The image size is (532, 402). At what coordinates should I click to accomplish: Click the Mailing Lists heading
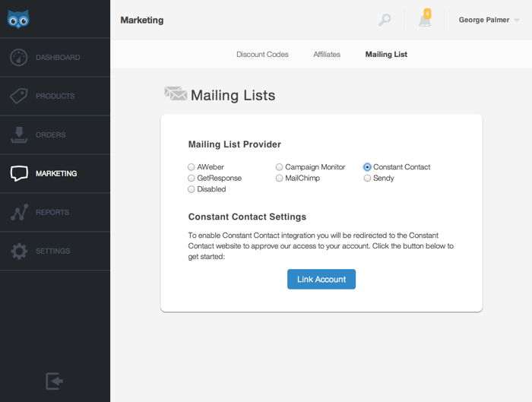point(233,95)
